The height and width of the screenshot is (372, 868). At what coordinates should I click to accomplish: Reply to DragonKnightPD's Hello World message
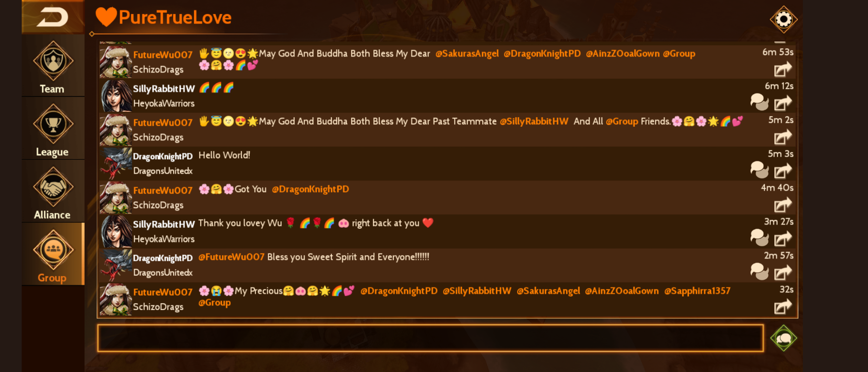pos(759,170)
